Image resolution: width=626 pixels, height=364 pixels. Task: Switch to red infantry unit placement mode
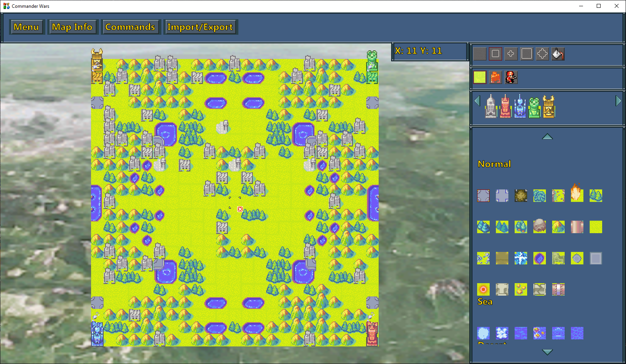pyautogui.click(x=511, y=77)
